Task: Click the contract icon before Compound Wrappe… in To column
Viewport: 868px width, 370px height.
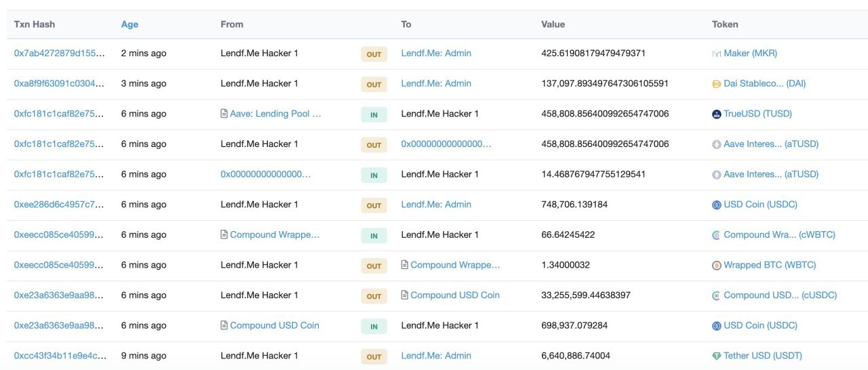Action: click(405, 265)
